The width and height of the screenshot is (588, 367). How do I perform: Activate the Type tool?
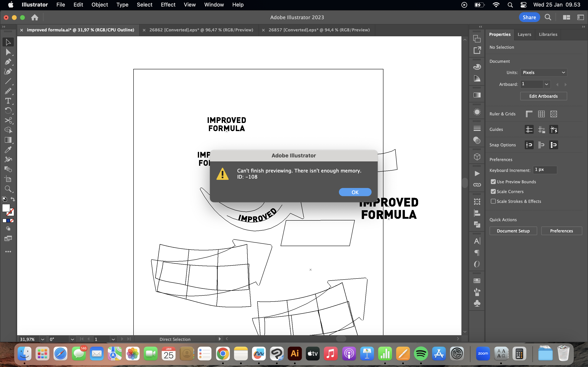(8, 101)
